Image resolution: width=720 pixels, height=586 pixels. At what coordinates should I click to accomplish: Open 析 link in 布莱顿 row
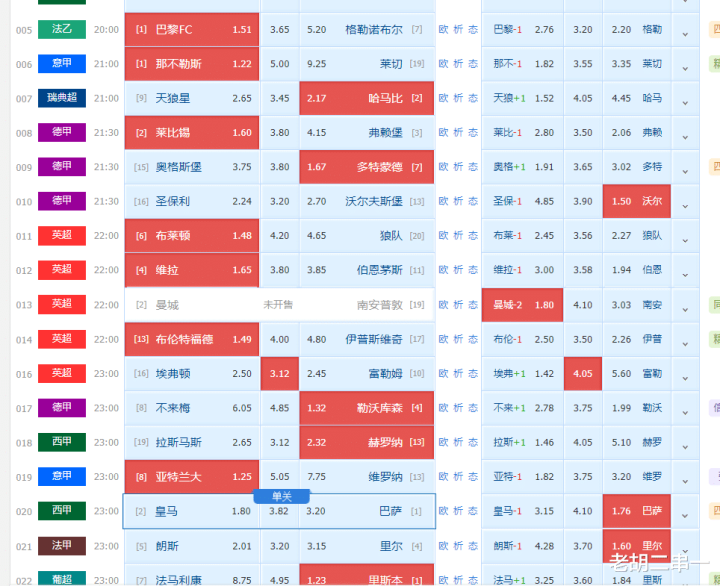pyautogui.click(x=458, y=236)
